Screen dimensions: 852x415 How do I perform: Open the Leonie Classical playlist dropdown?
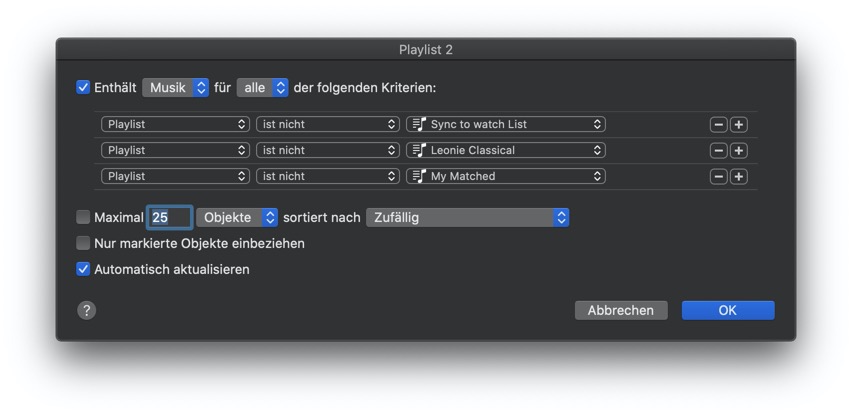click(506, 151)
